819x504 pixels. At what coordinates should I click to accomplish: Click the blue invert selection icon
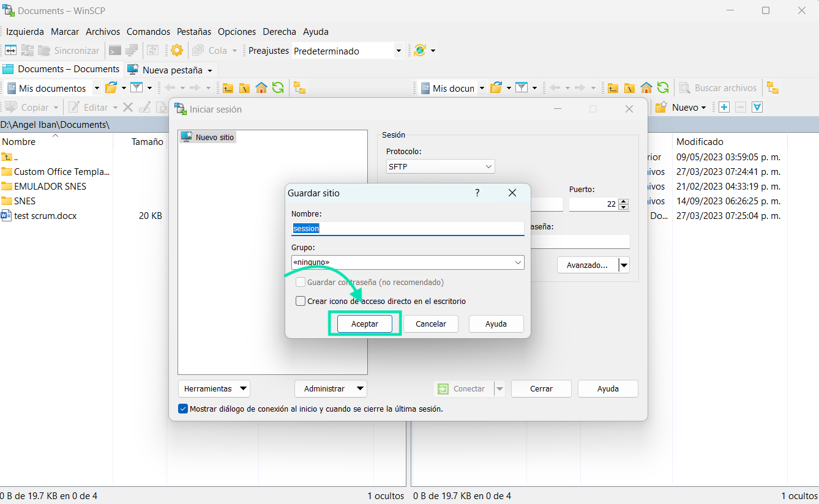click(x=757, y=107)
